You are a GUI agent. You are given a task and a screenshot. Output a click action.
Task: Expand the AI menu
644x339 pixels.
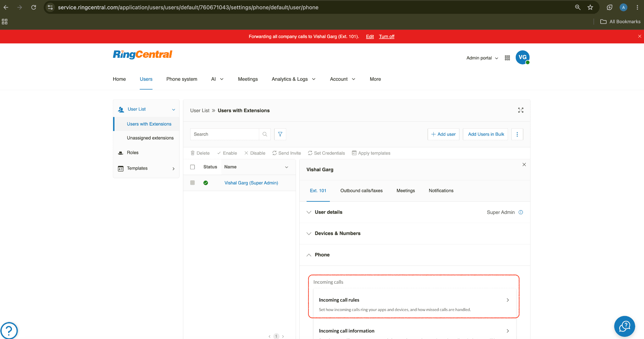217,79
